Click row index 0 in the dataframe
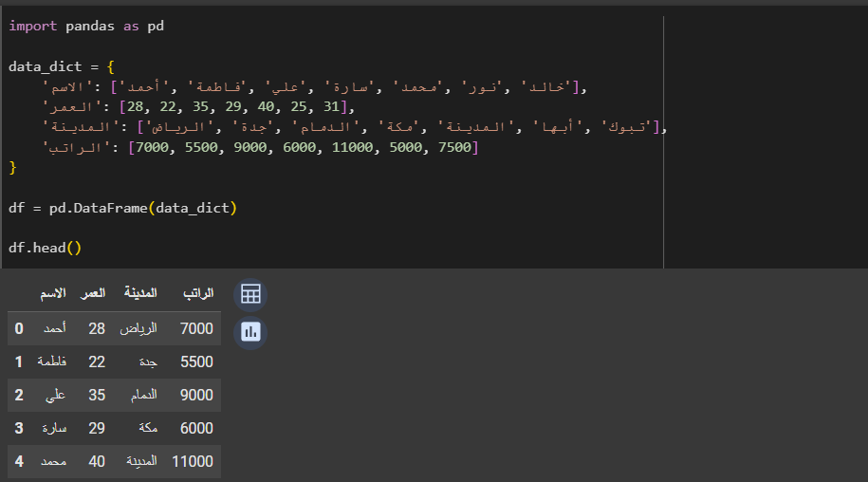The height and width of the screenshot is (482, 868). pyautogui.click(x=19, y=328)
